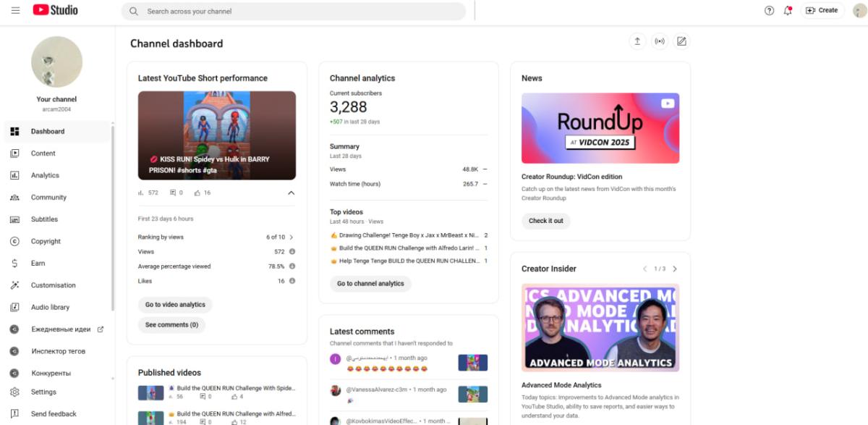Open Copyright in the sidebar
This screenshot has height=425, width=868.
pos(57,241)
